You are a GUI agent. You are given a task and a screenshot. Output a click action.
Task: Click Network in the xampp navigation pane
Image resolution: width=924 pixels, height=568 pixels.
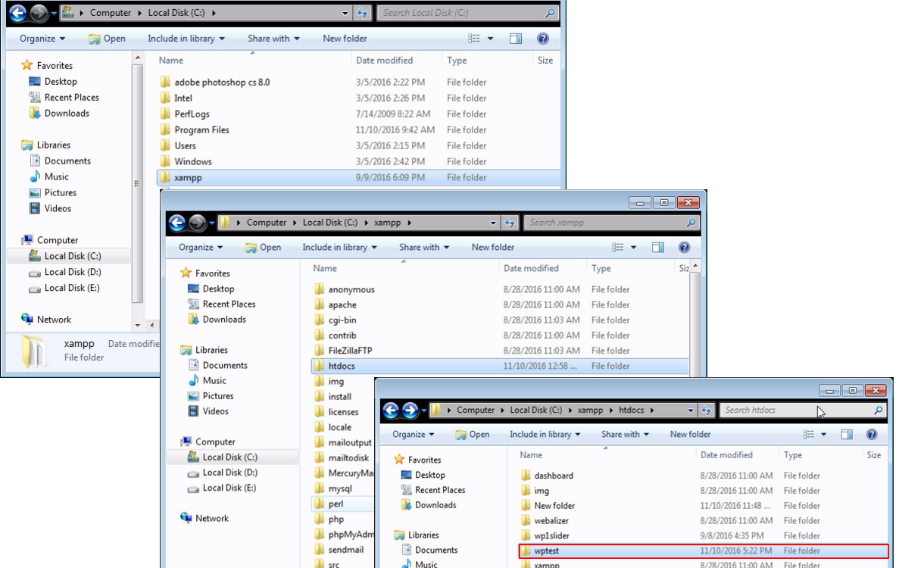point(211,519)
